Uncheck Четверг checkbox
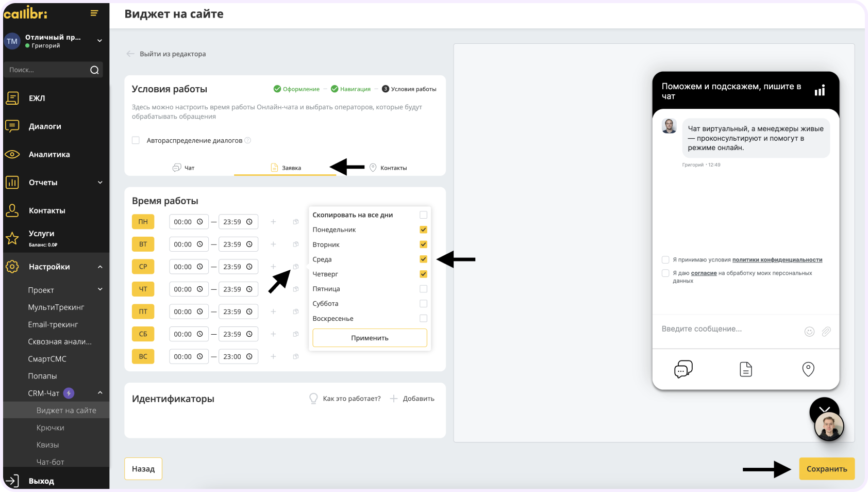 [x=423, y=274]
